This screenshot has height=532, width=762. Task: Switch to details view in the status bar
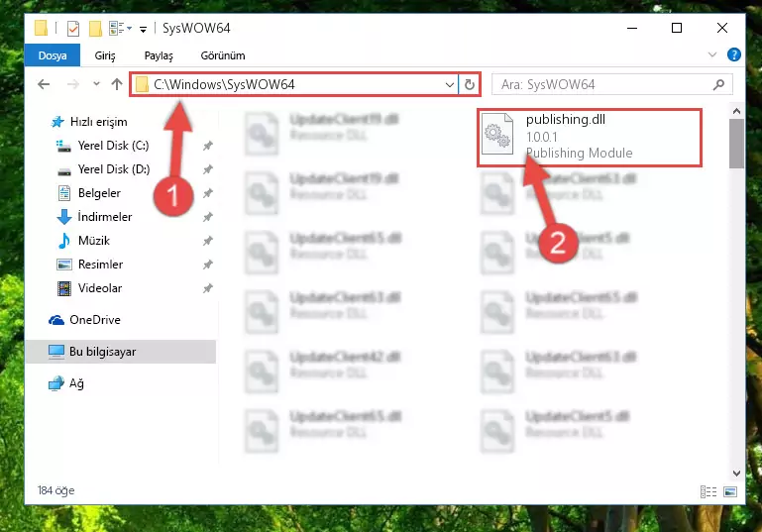click(708, 491)
